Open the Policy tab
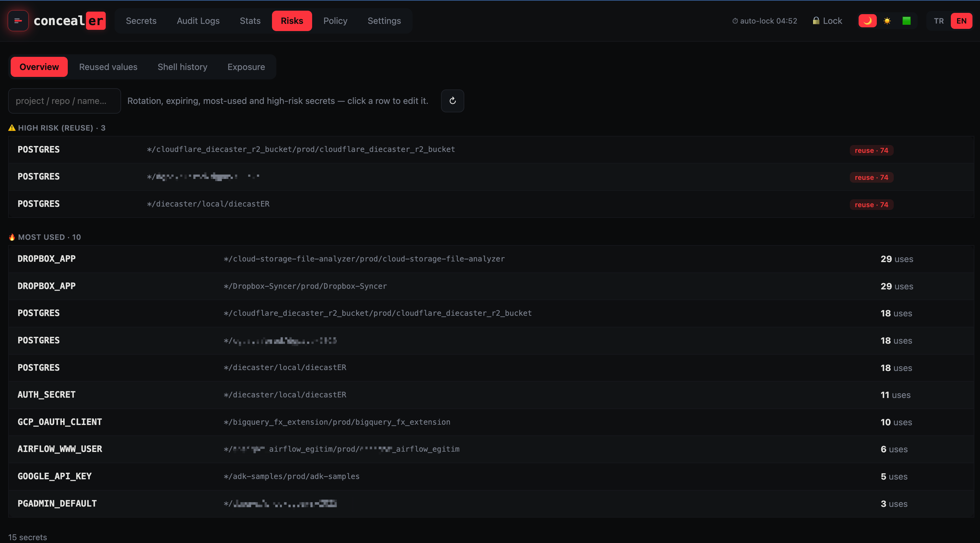The width and height of the screenshot is (980, 543). [x=335, y=21]
